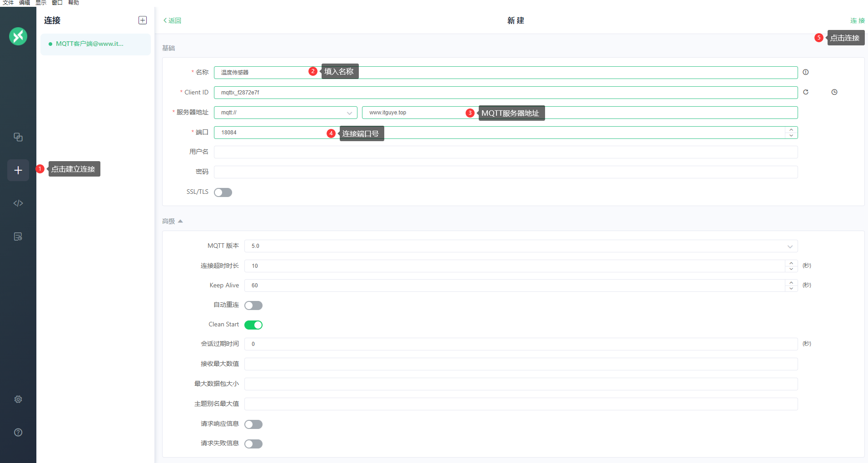The height and width of the screenshot is (463, 868).
Task: Increase Keep Alive value
Action: pyautogui.click(x=791, y=282)
